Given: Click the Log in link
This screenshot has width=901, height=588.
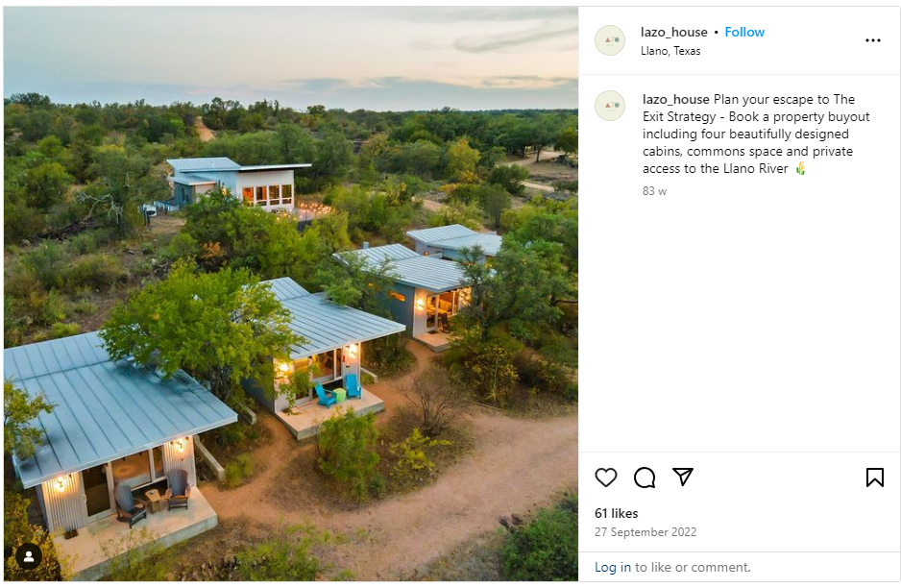Looking at the screenshot, I should point(612,567).
